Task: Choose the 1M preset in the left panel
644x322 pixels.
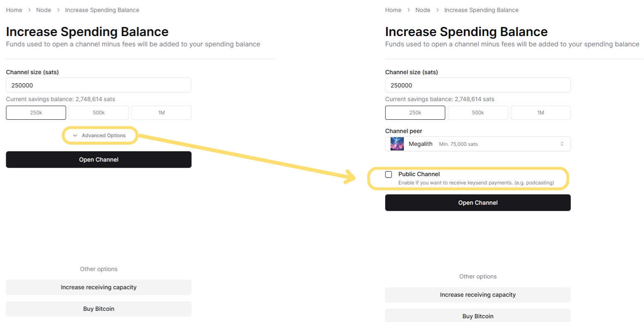Action: pos(162,113)
